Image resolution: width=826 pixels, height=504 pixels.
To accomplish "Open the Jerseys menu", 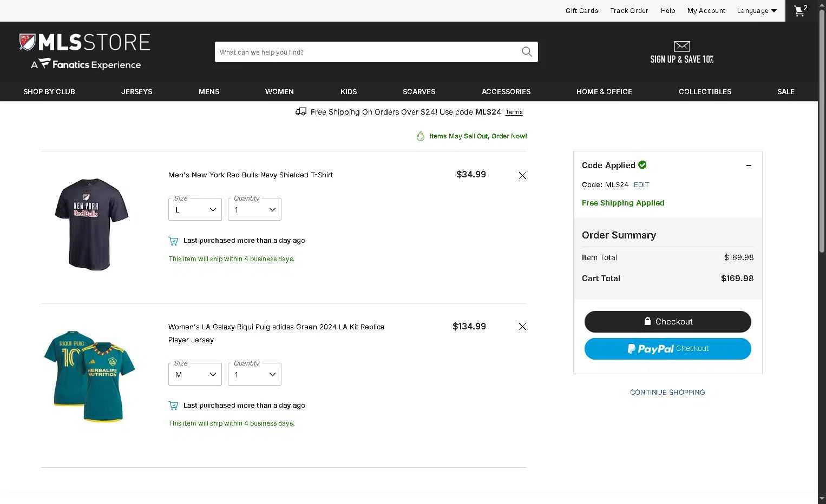I will tap(137, 91).
